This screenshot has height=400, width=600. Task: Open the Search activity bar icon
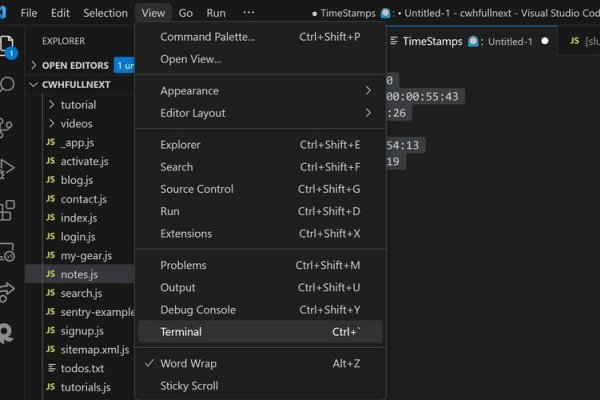click(x=7, y=85)
